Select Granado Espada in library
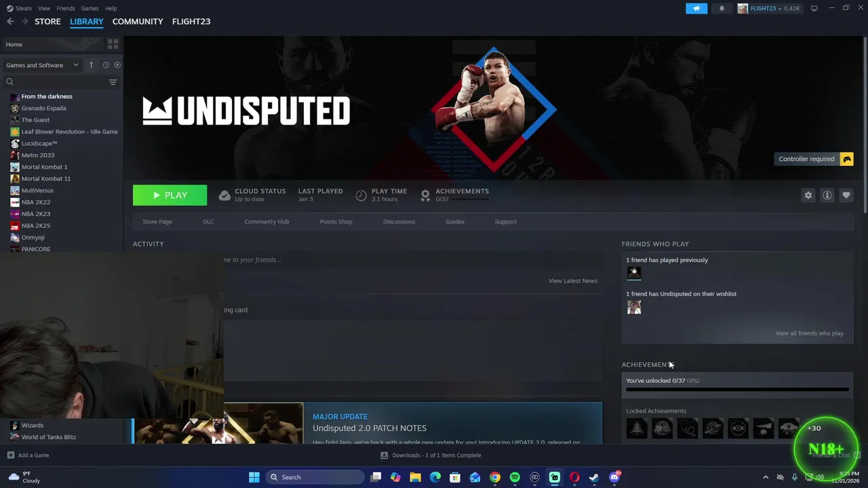The height and width of the screenshot is (488, 868). (x=43, y=108)
